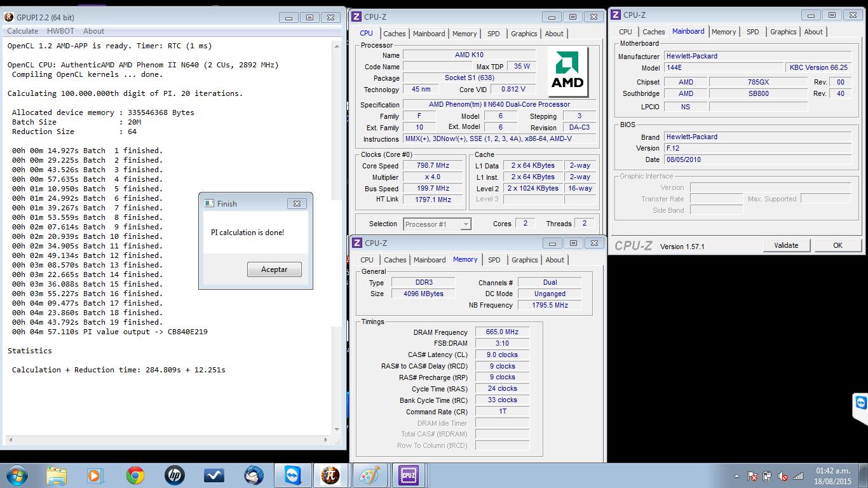Open the About menu in GPUPI

pos(93,31)
